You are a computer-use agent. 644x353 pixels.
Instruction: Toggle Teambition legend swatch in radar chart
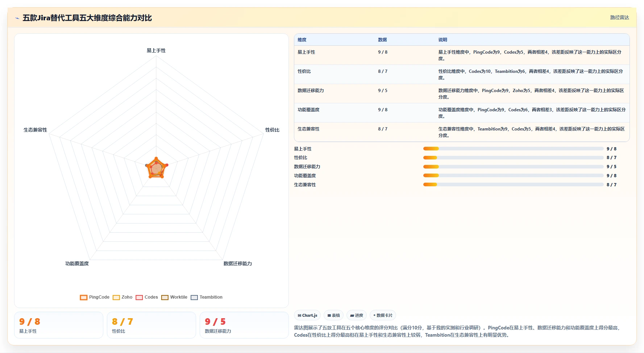coord(194,298)
